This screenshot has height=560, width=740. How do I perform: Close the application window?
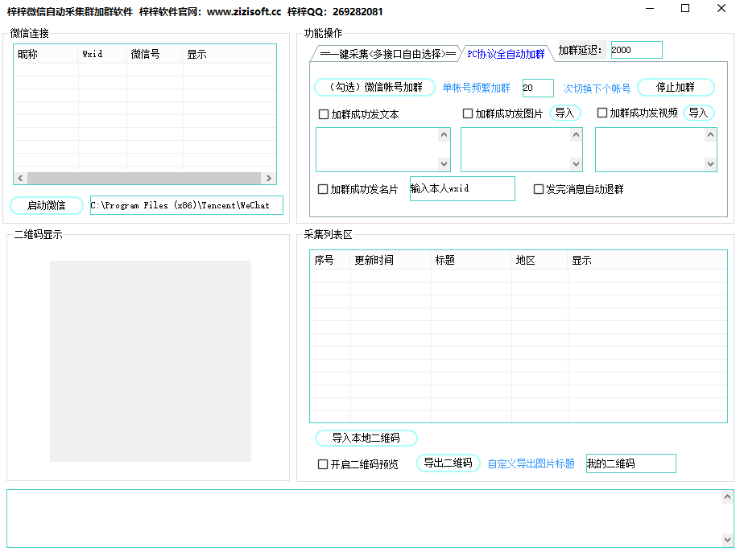click(x=721, y=9)
